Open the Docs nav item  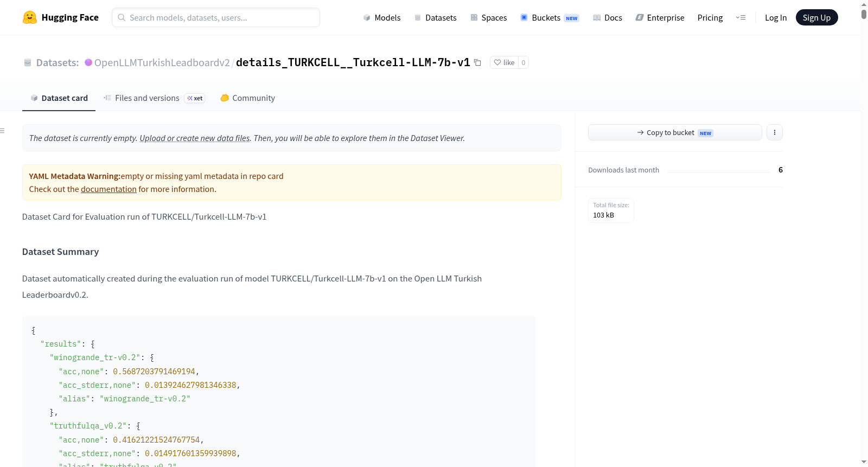(x=608, y=17)
